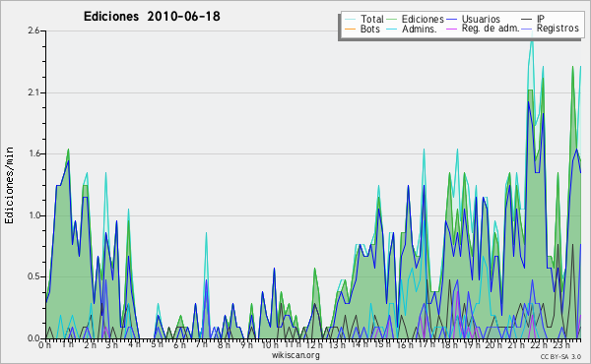The height and width of the screenshot is (364, 591).
Task: Click the '17 h' x-axis label
Action: (427, 344)
